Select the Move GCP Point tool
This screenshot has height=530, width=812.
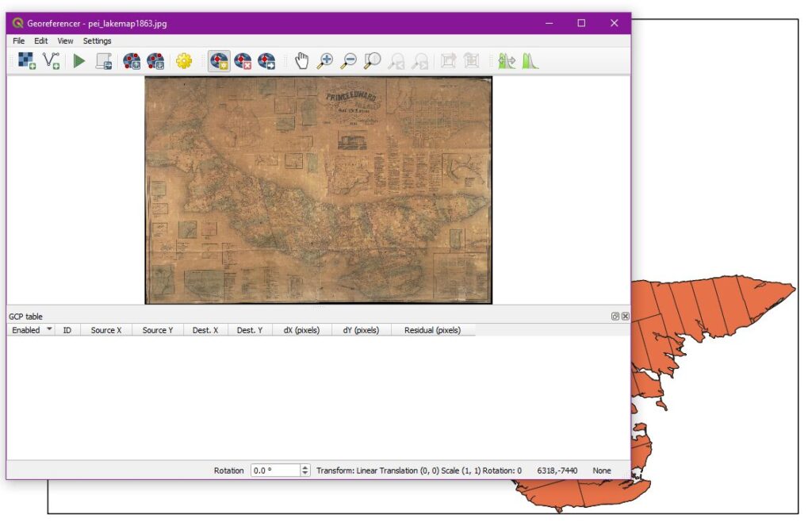tap(266, 61)
